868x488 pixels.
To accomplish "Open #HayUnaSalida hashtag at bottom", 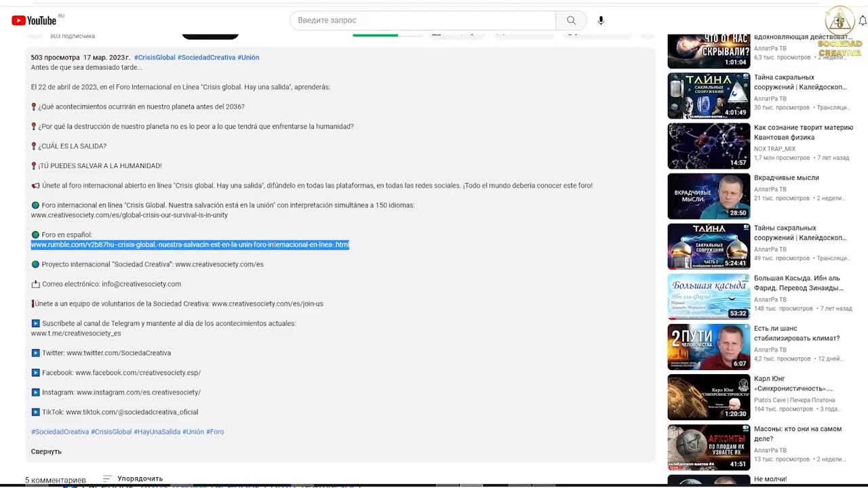I will click(x=157, y=432).
